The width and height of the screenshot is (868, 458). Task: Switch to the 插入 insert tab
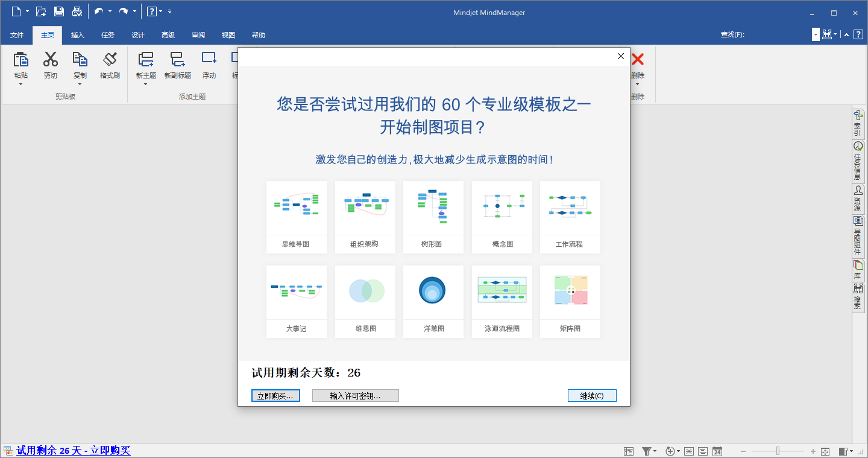point(78,35)
